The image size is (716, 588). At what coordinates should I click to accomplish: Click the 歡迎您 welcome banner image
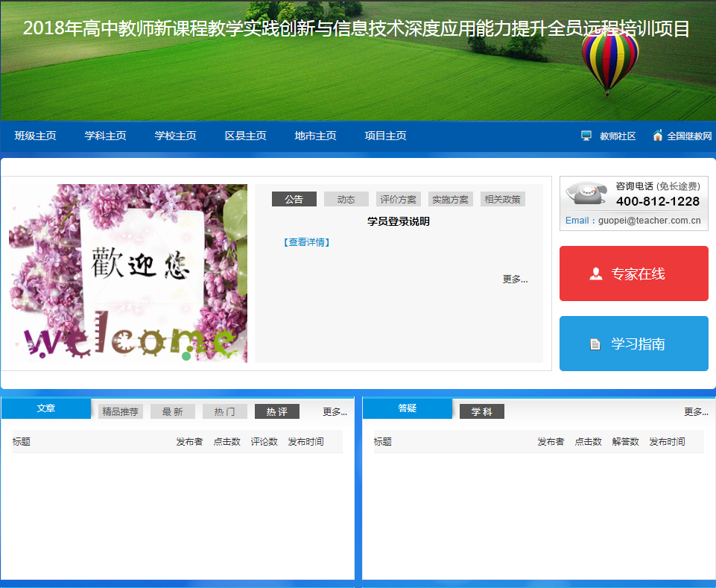click(128, 274)
